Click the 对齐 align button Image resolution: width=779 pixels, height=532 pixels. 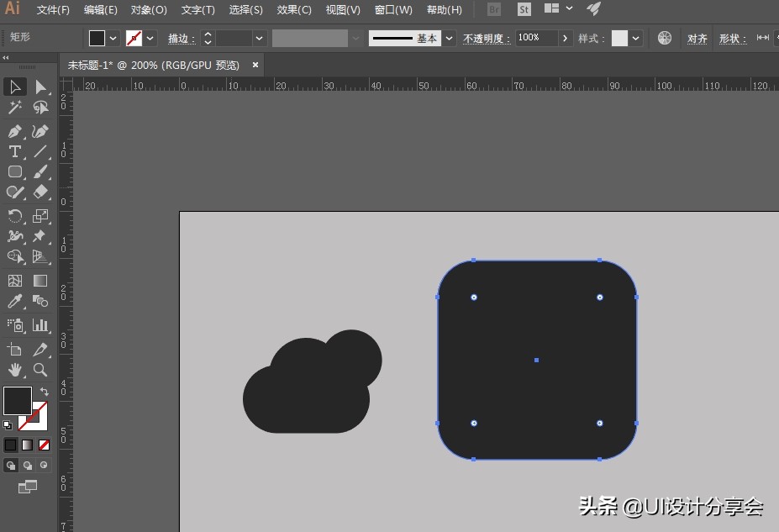pos(696,38)
